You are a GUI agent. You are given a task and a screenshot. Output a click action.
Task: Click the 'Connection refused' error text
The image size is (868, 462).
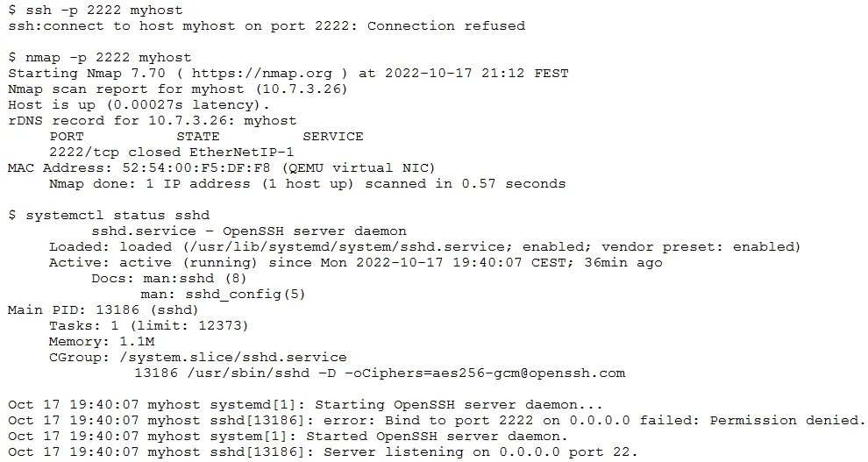(446, 26)
